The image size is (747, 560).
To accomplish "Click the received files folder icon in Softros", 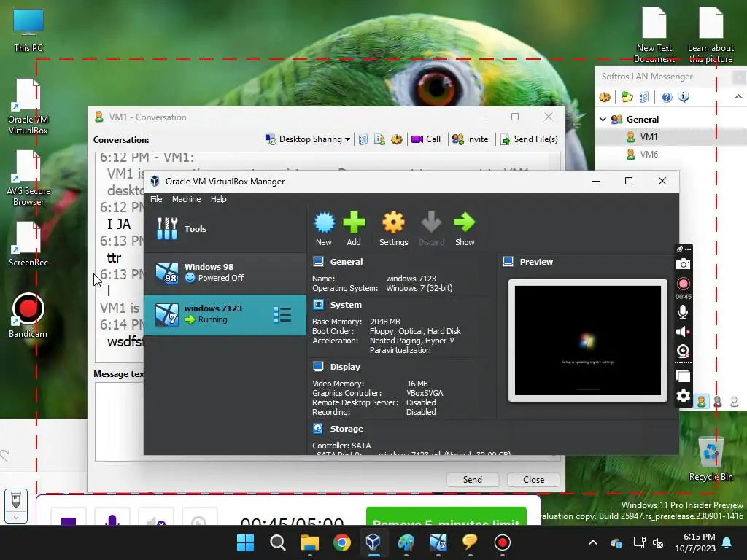I will (x=627, y=97).
